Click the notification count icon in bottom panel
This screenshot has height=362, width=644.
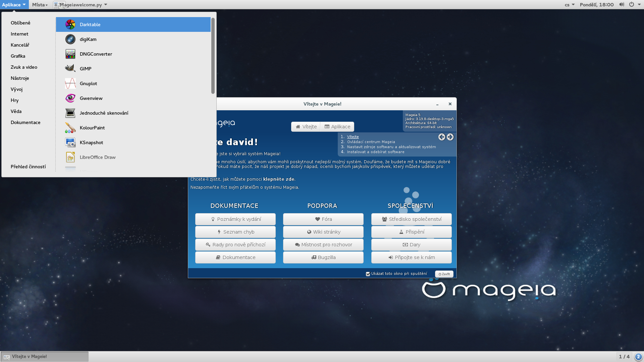coord(638,357)
